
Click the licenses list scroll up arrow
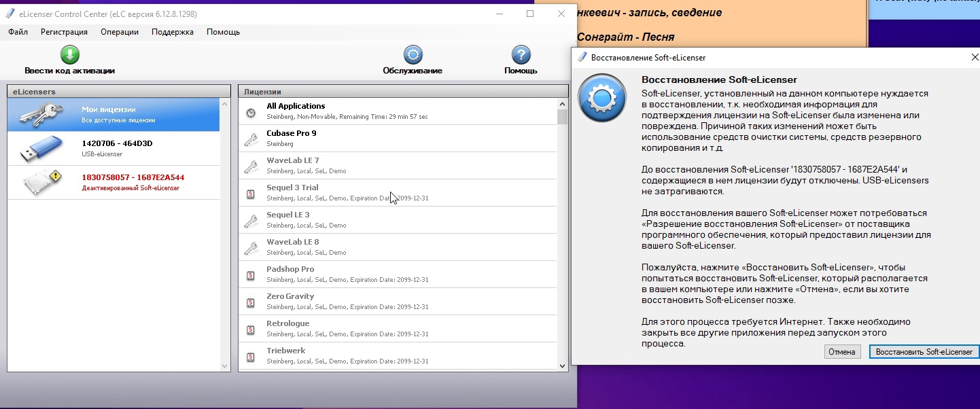(x=562, y=104)
